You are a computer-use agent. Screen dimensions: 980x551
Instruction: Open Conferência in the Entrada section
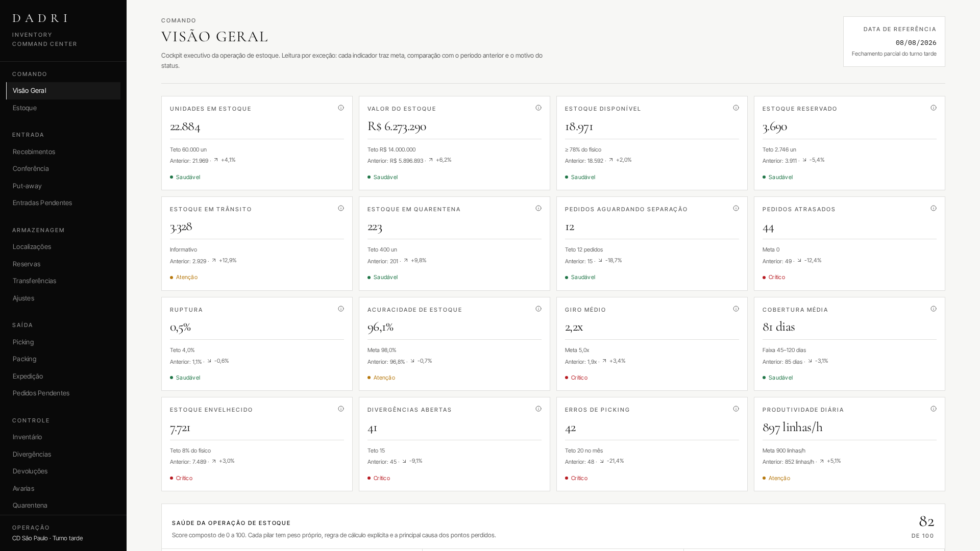point(63,169)
